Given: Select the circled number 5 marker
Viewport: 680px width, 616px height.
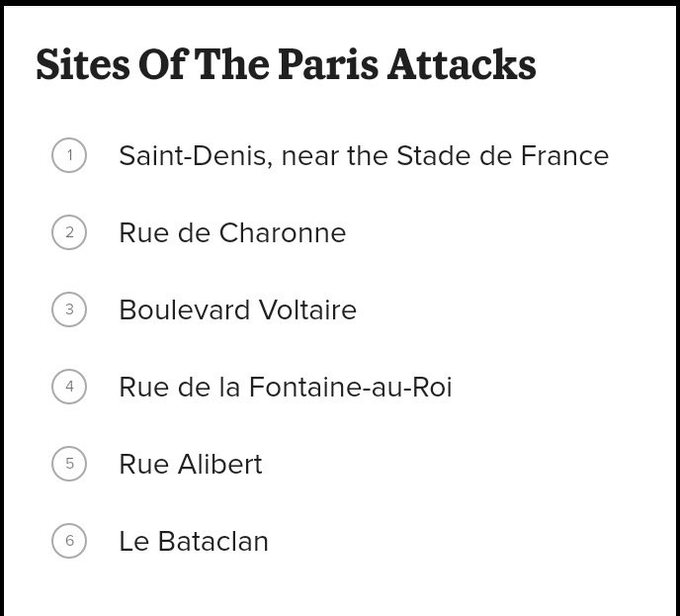Looking at the screenshot, I should coord(69,464).
